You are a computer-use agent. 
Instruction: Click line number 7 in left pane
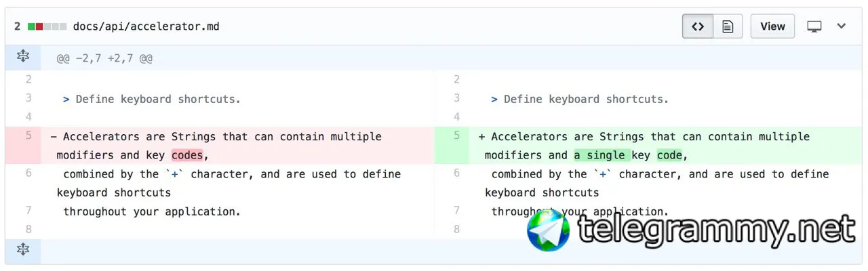(x=28, y=210)
